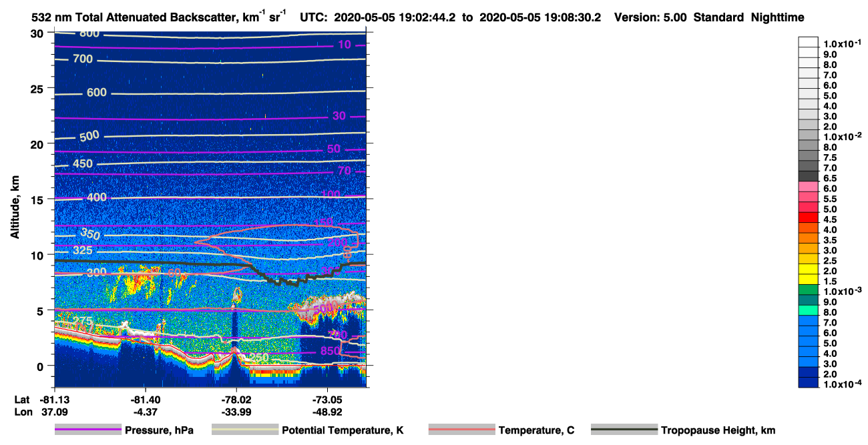Click the magenta 10 hPa pressure contour label
Viewport: 868px width, 445px height.
(345, 45)
